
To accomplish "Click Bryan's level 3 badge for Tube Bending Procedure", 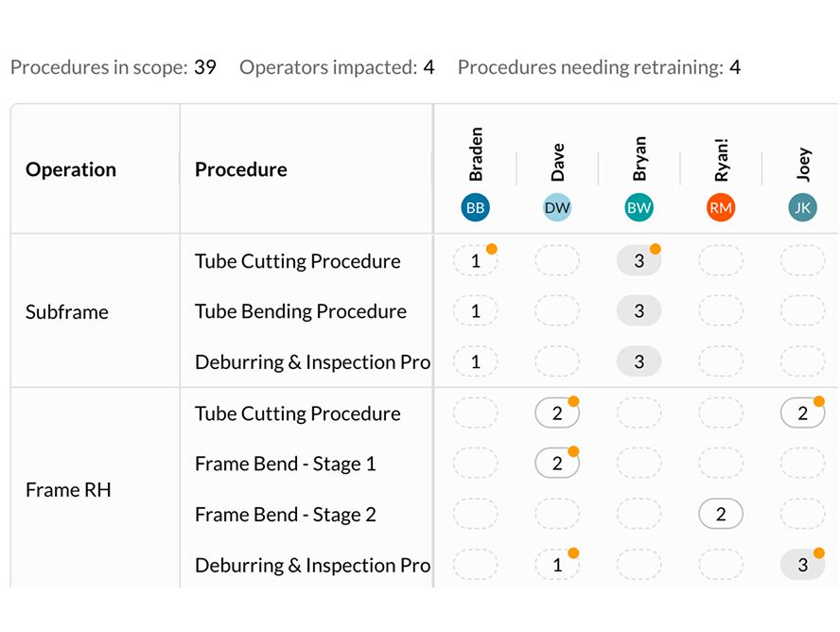I will (639, 310).
